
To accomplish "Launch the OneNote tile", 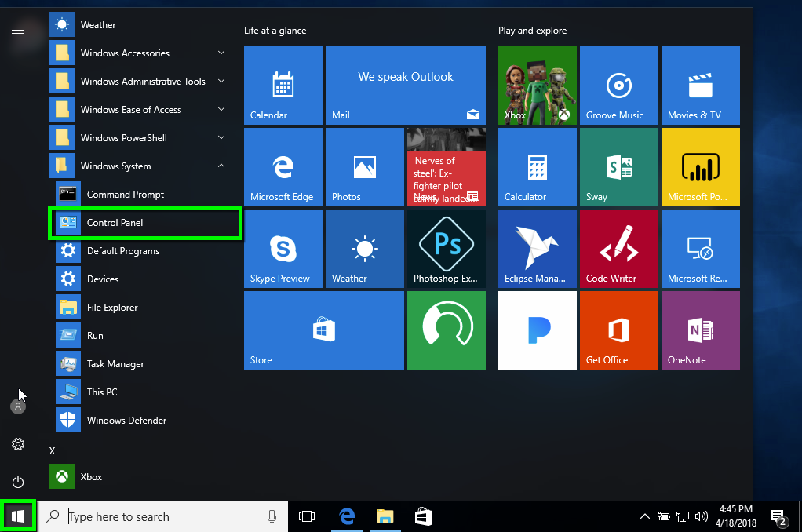I will click(x=701, y=330).
